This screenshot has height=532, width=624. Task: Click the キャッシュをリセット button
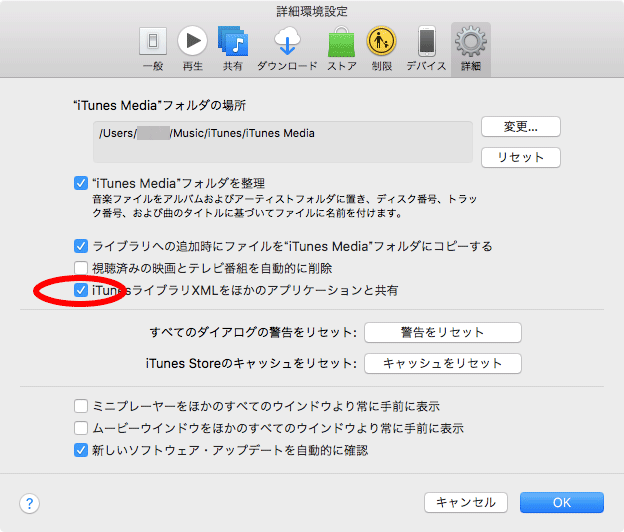pyautogui.click(x=443, y=363)
